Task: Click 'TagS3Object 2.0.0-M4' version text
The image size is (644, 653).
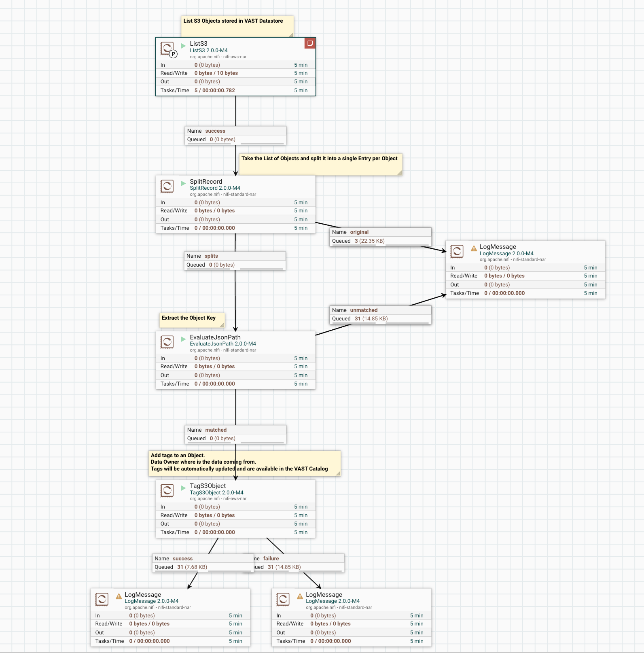Action: [x=217, y=493]
